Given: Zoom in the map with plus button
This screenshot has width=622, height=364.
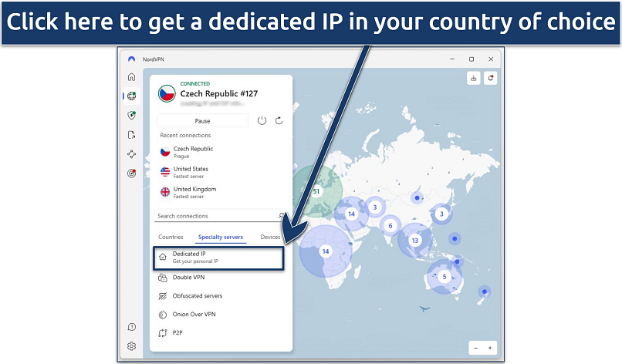Looking at the screenshot, I should click(x=490, y=348).
